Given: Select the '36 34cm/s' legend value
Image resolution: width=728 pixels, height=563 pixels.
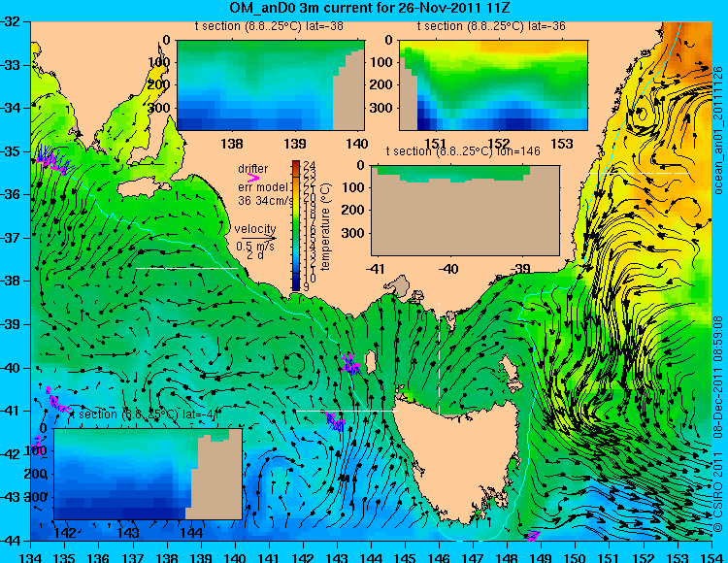Looking at the screenshot, I should 266,200.
